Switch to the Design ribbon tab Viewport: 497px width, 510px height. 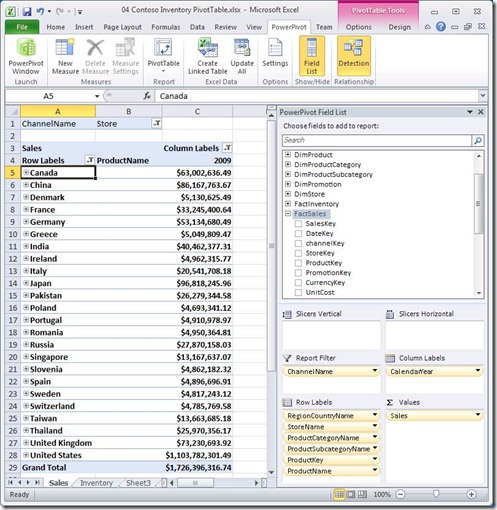pos(399,27)
